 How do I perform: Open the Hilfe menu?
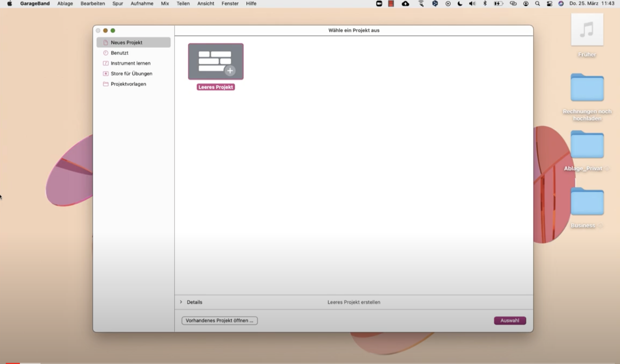(251, 3)
